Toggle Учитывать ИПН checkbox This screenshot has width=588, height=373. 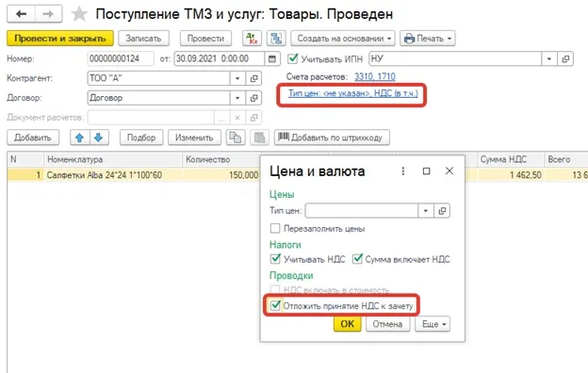tap(292, 58)
